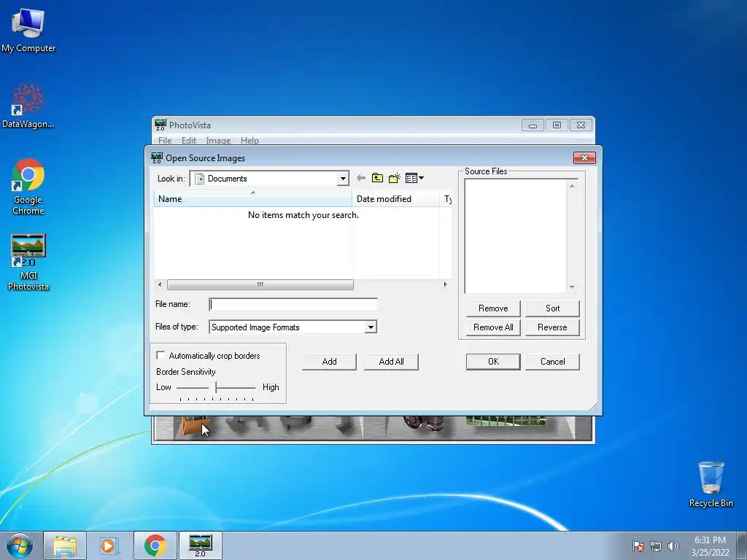Open the View Menu icon
This screenshot has height=560, width=747.
pyautogui.click(x=414, y=178)
